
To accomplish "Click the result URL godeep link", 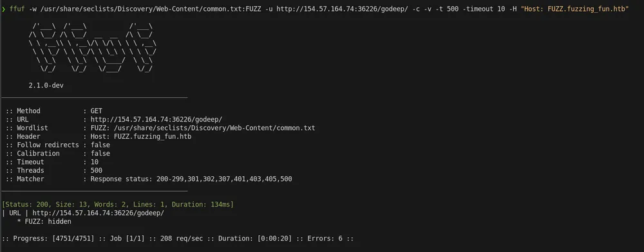I will (x=98, y=213).
